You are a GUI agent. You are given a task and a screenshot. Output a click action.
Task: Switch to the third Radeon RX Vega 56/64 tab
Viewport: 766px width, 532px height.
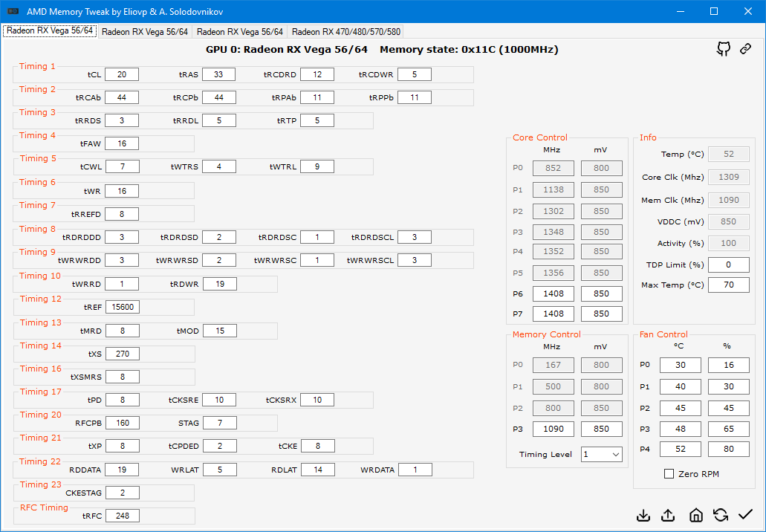click(x=240, y=32)
